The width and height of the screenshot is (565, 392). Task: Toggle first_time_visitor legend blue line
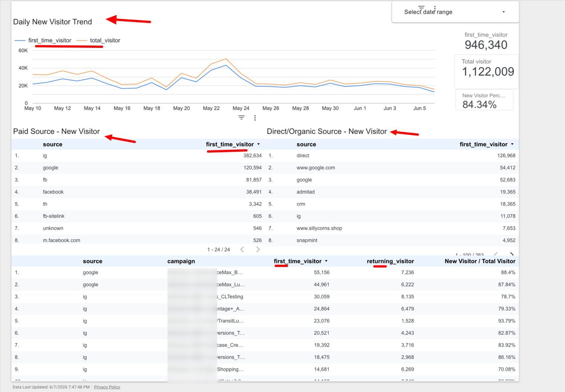(x=43, y=40)
